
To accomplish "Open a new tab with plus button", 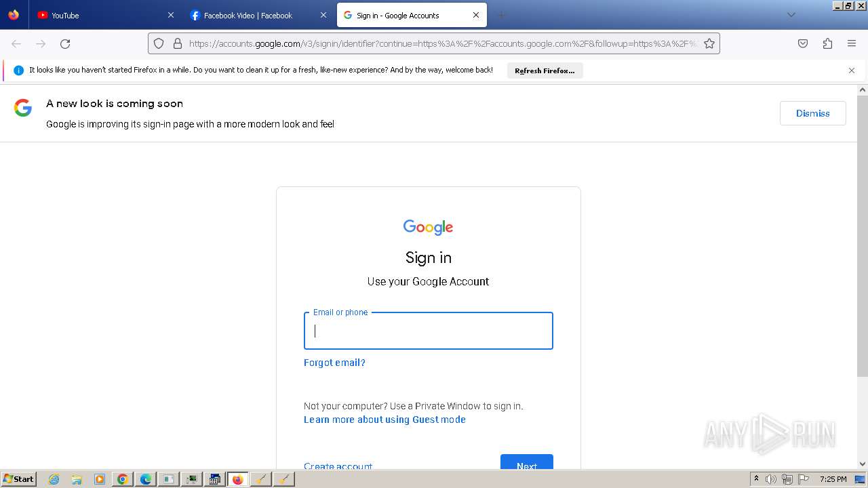I will click(x=502, y=15).
